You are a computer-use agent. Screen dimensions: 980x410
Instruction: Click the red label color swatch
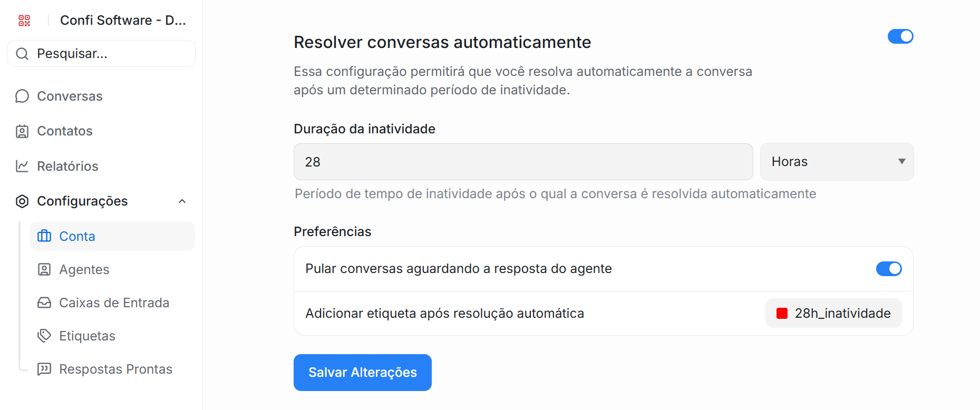coord(782,314)
